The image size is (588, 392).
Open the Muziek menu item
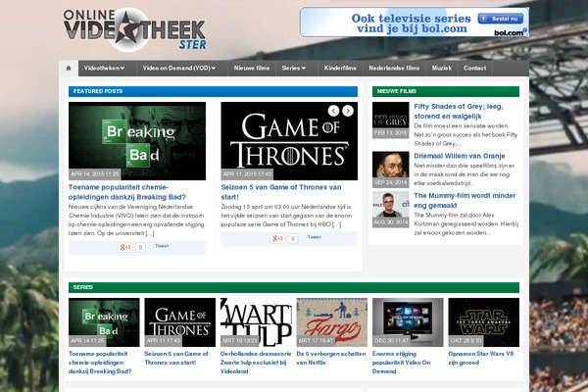pyautogui.click(x=442, y=69)
